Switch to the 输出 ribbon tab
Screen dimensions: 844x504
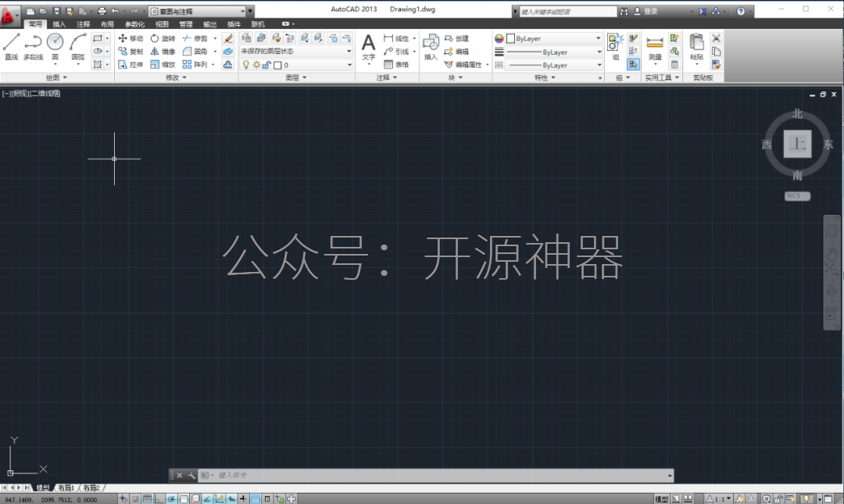coord(209,23)
